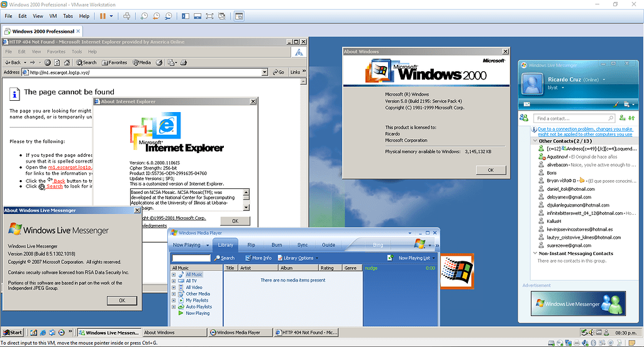Click Internet Explorer's Home icon
The width and height of the screenshot is (644, 347).
[67, 62]
